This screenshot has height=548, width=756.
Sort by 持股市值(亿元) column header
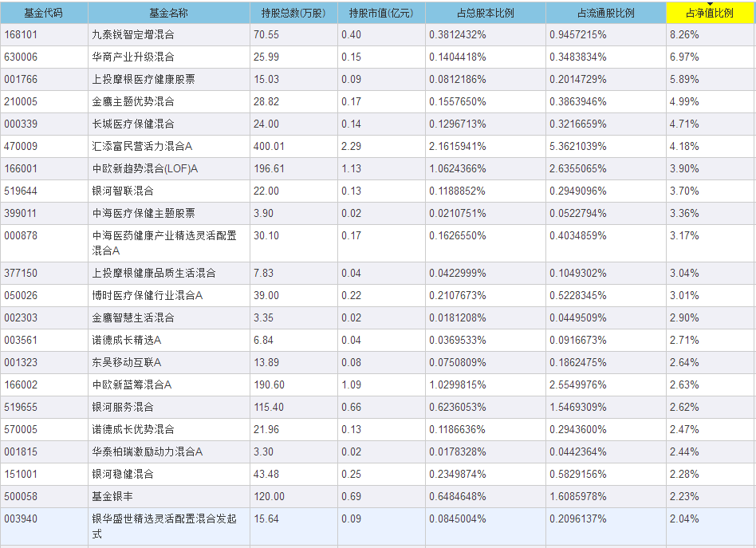pos(380,14)
